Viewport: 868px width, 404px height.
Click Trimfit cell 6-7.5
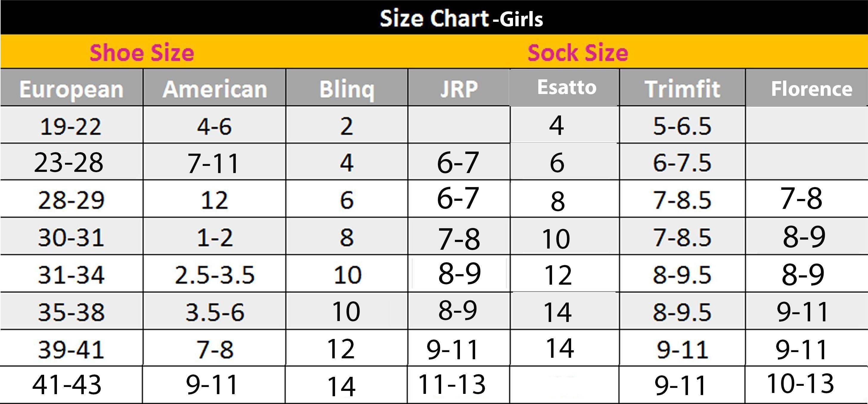pos(682,163)
